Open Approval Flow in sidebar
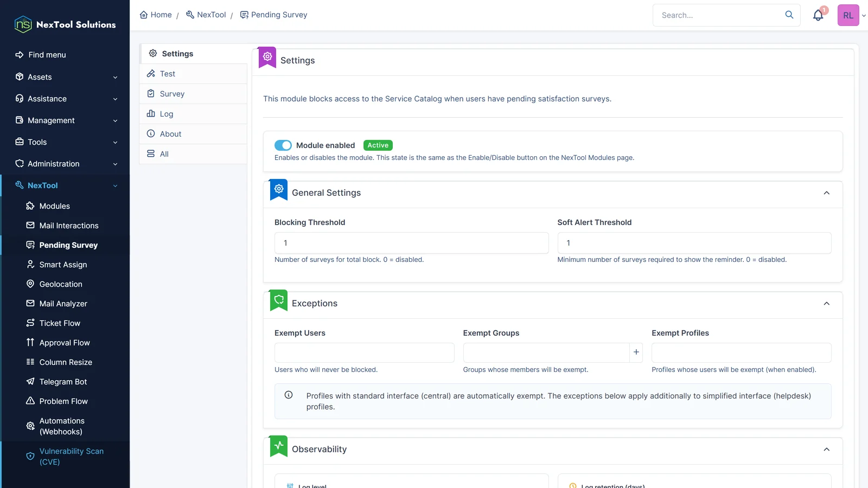The width and height of the screenshot is (868, 488). [x=65, y=343]
